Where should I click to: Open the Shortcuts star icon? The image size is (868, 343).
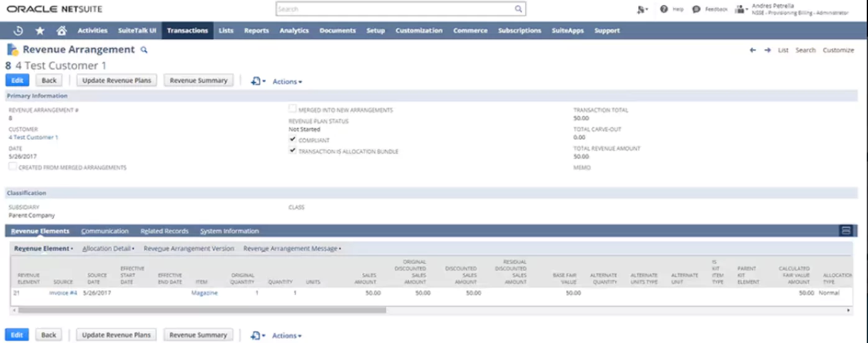point(40,30)
